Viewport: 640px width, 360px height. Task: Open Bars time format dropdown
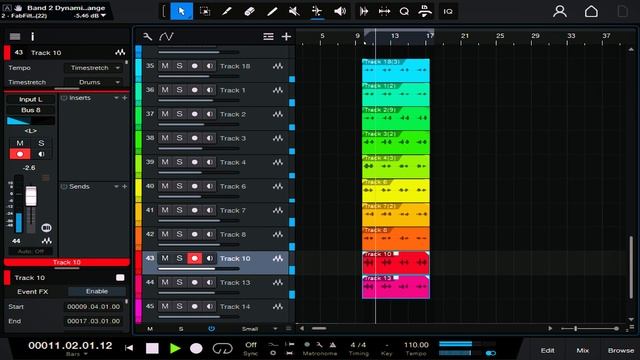click(x=77, y=354)
